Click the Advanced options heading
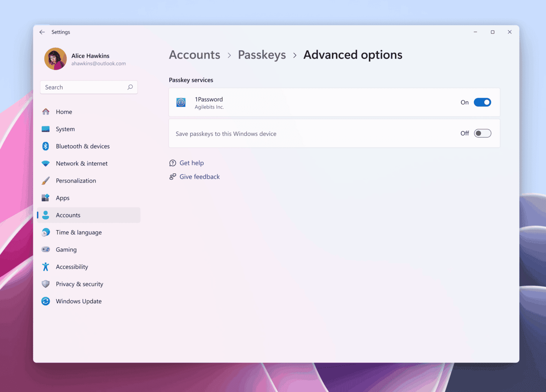Screen dimensions: 546x392 353,55
